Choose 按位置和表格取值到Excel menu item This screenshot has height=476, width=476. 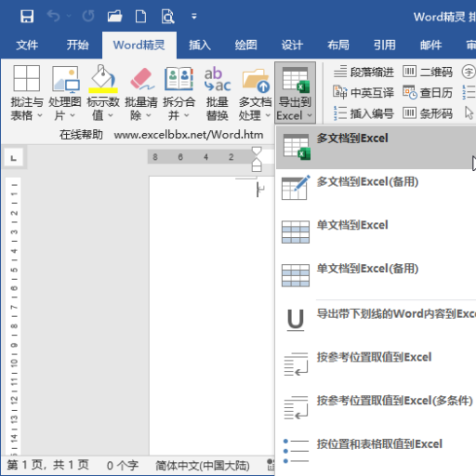click(376, 451)
